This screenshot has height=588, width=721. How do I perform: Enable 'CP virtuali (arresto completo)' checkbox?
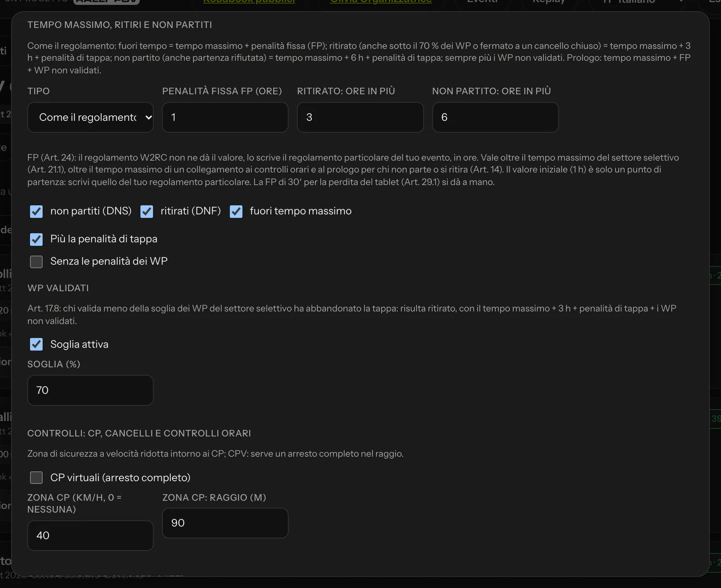(x=36, y=478)
